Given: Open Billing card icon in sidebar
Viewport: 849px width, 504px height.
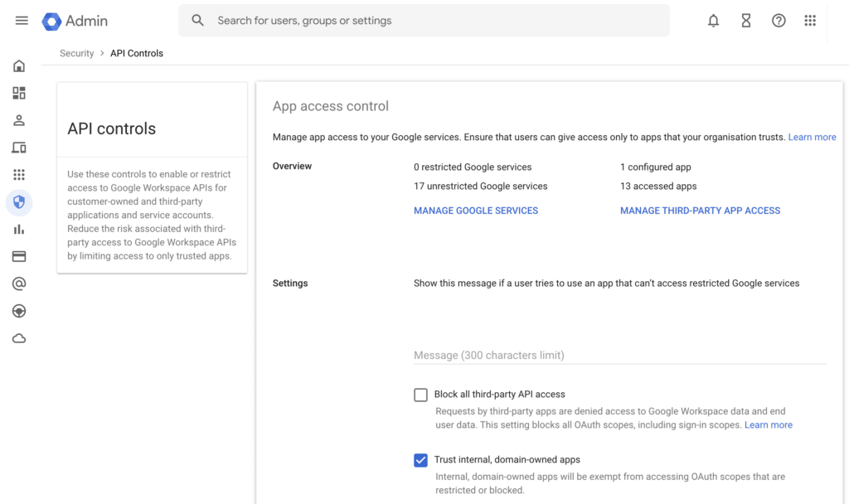Looking at the screenshot, I should [x=19, y=256].
